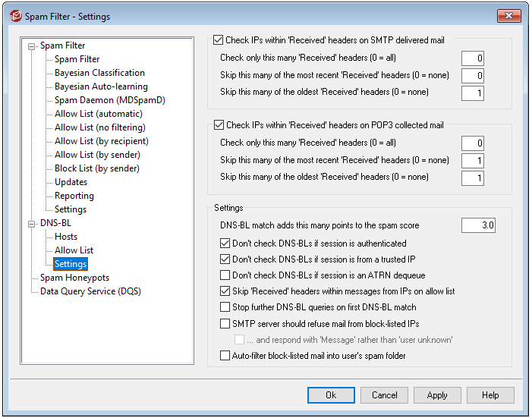Collapse the Spam Filter tree node

point(32,46)
